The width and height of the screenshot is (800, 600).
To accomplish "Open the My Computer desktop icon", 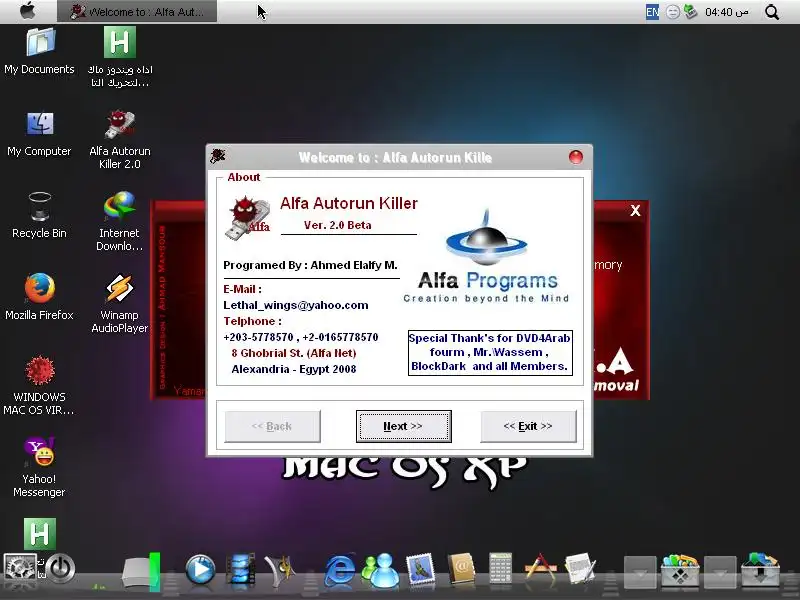I will pos(40,134).
